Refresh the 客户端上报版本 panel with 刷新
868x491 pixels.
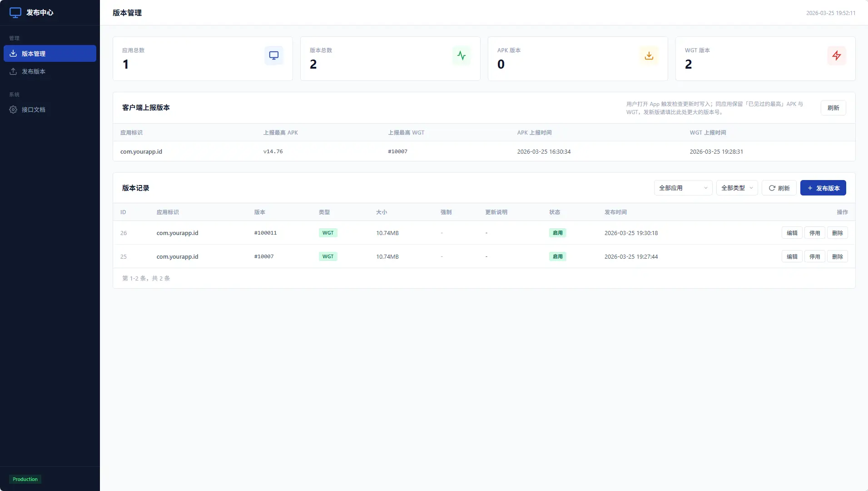coord(833,108)
